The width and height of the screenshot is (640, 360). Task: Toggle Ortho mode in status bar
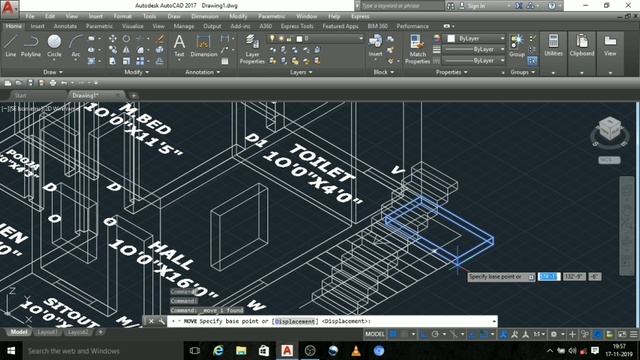[424, 334]
